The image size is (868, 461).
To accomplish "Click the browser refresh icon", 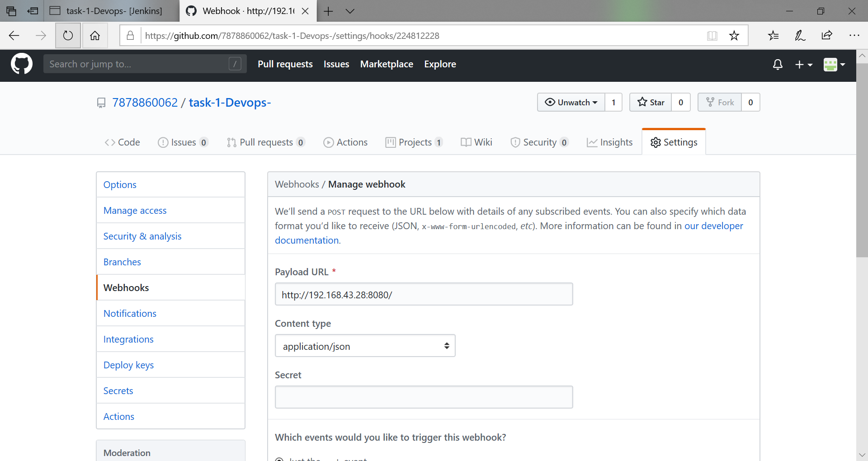I will coord(68,36).
